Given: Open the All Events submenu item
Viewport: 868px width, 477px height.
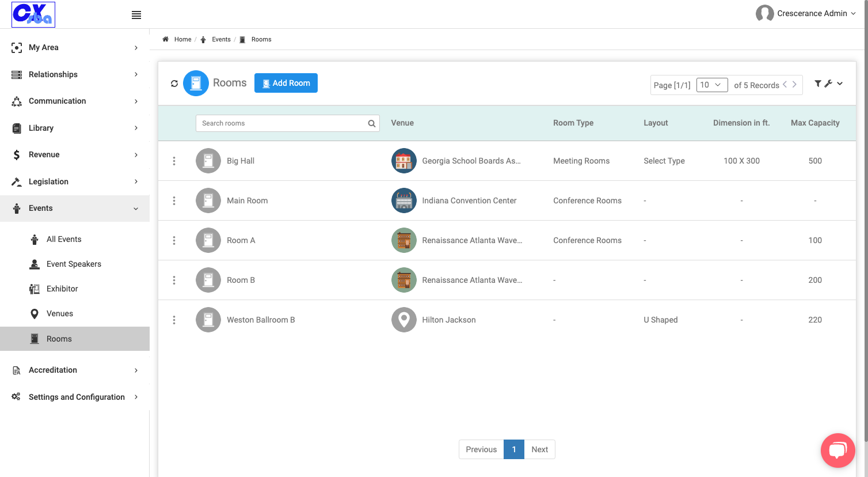Looking at the screenshot, I should [75, 239].
